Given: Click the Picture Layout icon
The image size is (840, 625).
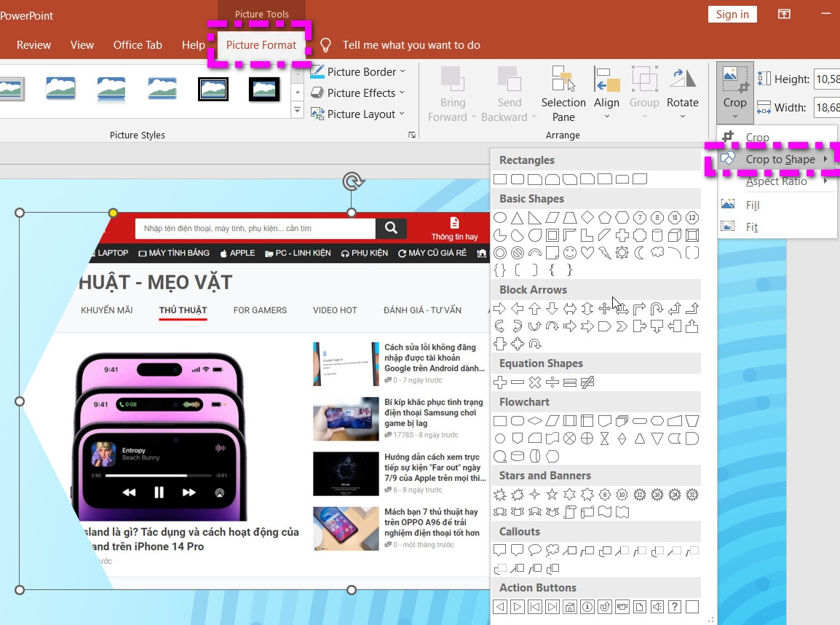Looking at the screenshot, I should coord(316,114).
